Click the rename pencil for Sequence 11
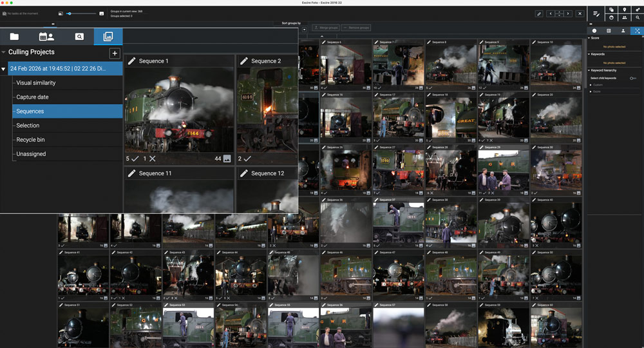This screenshot has width=644, height=348. (x=131, y=173)
